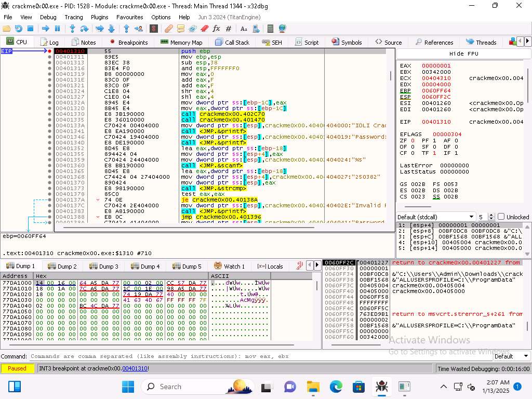532x399 pixels.
Task: Toggle breakpoint bullet at address 00401365
Action: tap(50, 171)
